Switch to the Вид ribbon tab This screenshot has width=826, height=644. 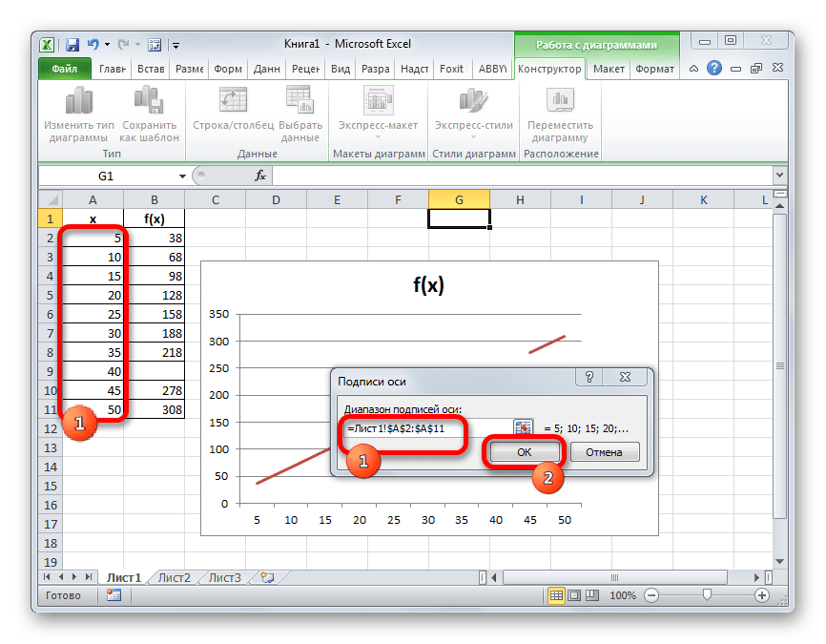[341, 69]
